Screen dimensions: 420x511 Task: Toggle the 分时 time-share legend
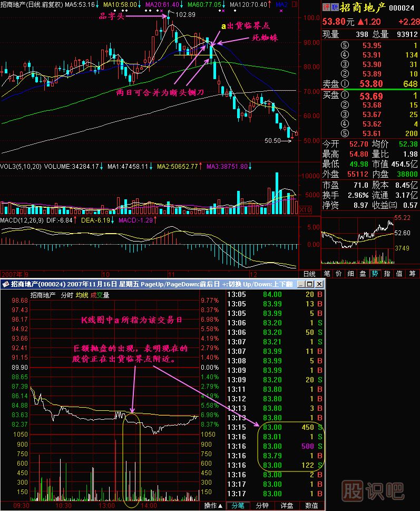(x=66, y=295)
